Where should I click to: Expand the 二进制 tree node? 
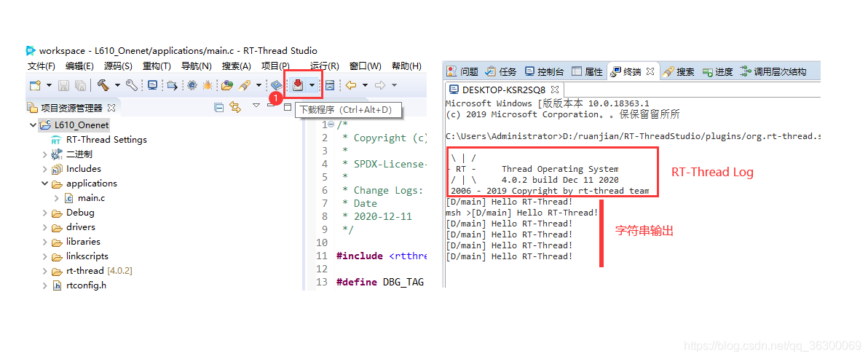click(x=45, y=154)
